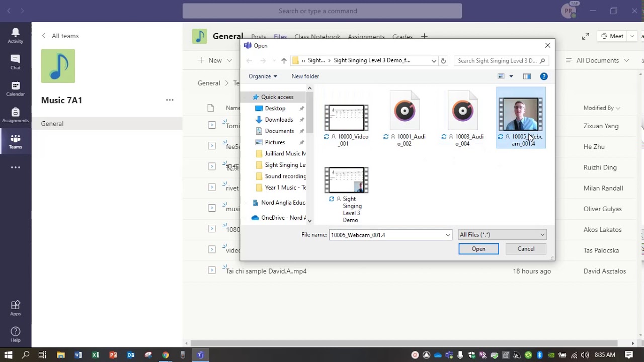
Task: Close the Open dialog
Action: point(547,45)
